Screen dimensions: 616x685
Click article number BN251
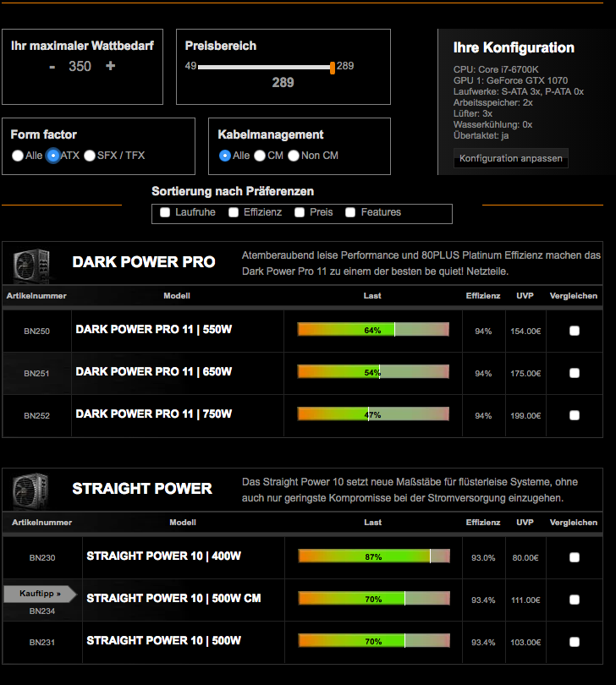point(36,374)
